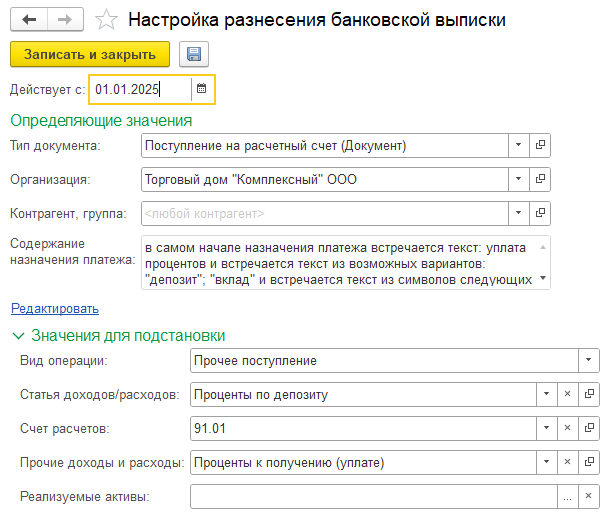Expand the Вид операции dropdown
Image resolution: width=614 pixels, height=523 pixels.
[589, 360]
